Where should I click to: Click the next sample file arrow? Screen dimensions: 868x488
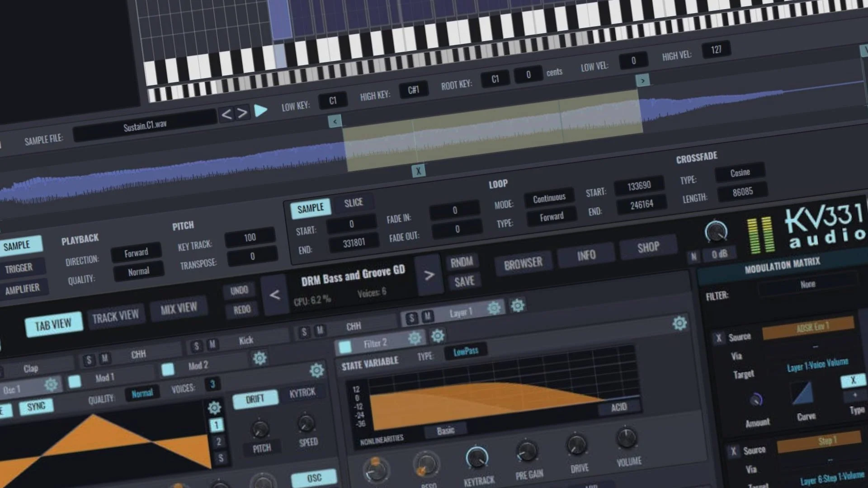pos(242,113)
